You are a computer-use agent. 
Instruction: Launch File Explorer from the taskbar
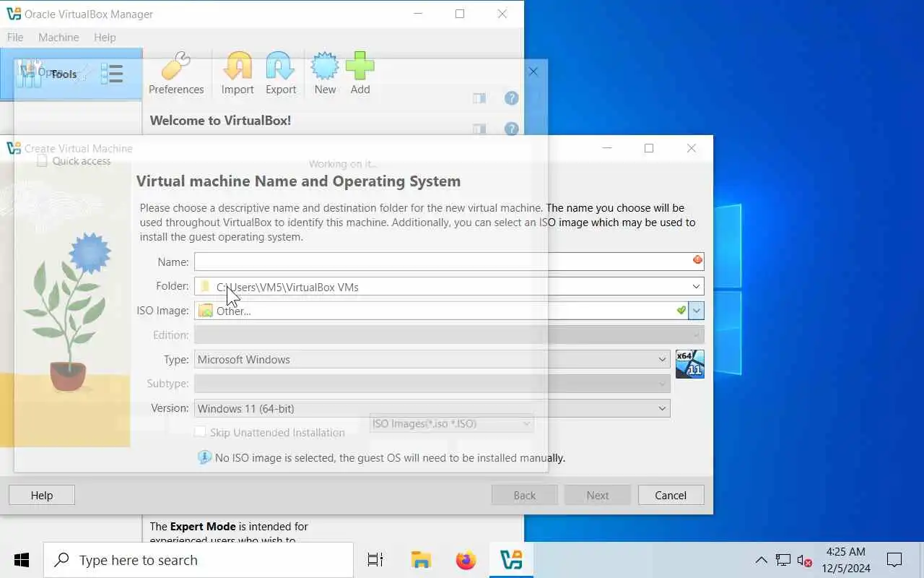point(421,560)
